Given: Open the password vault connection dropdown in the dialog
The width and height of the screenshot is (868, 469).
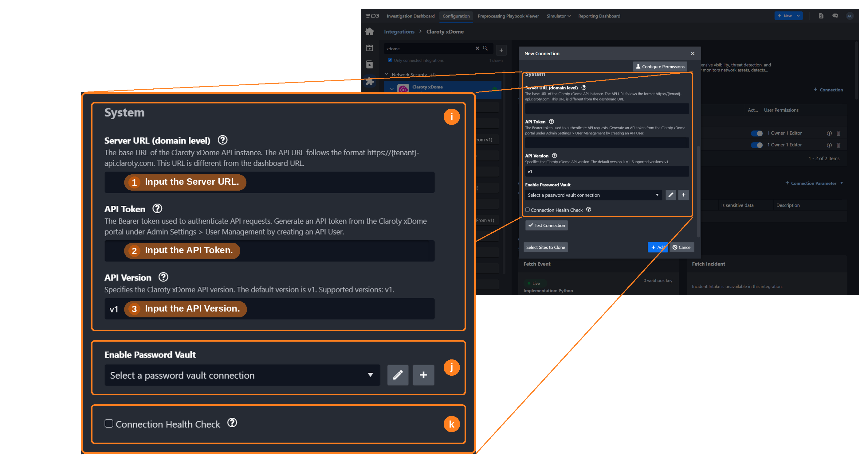Looking at the screenshot, I should click(x=593, y=195).
